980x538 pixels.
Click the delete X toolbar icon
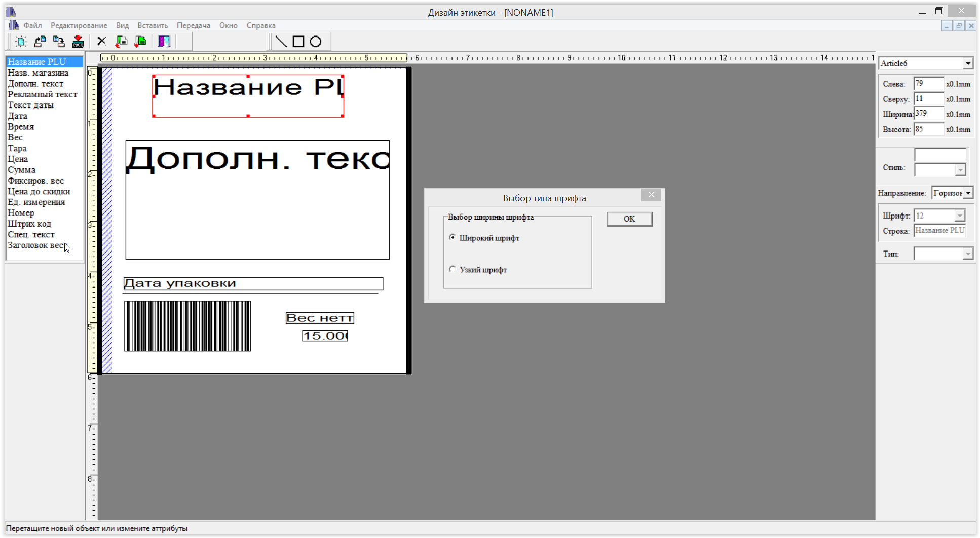101,42
